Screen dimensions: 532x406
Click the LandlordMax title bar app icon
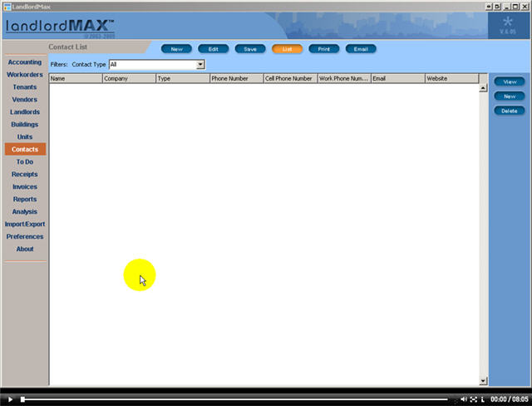tap(7, 7)
